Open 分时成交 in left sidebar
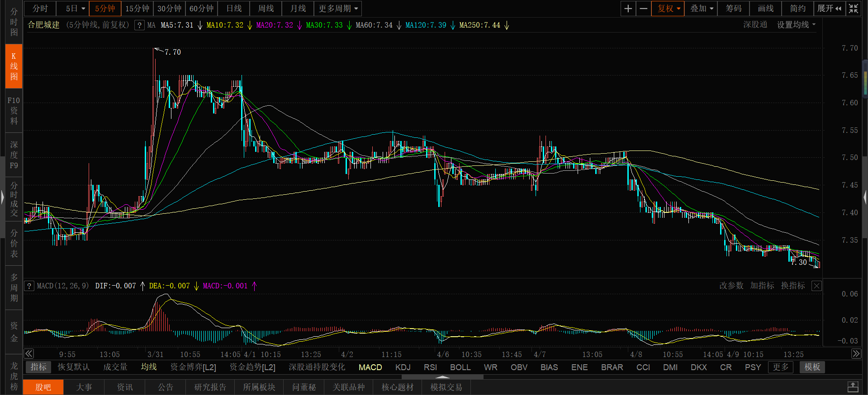 pyautogui.click(x=14, y=199)
